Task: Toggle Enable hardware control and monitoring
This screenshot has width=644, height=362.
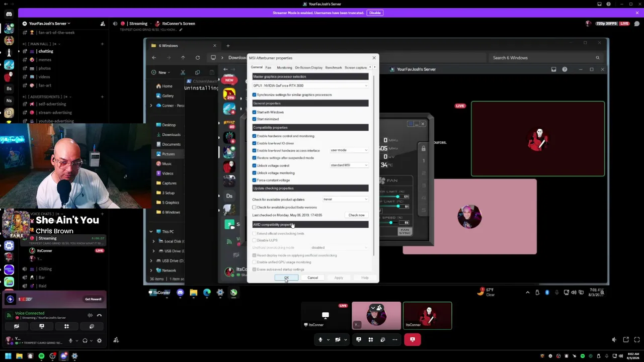Action: tap(254, 136)
